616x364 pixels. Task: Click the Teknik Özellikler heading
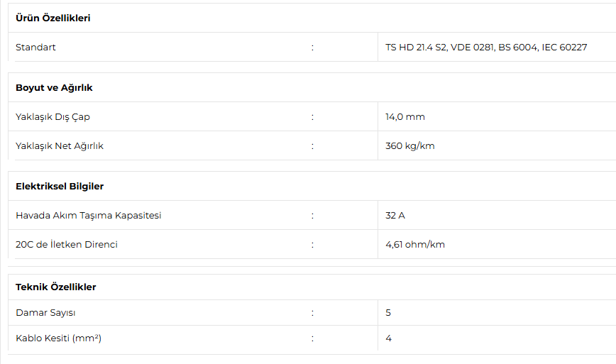coord(56,287)
